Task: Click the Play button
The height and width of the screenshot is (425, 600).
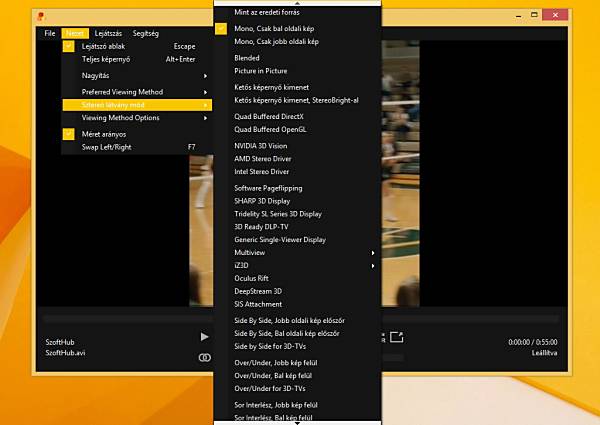Action: pyautogui.click(x=204, y=337)
